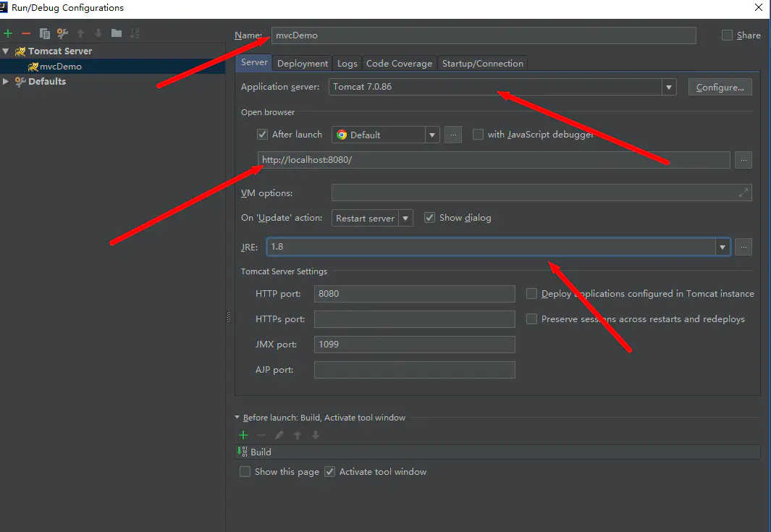Screen dimensions: 771x532
Task: Remove before-launch task minus icon
Action: click(261, 435)
